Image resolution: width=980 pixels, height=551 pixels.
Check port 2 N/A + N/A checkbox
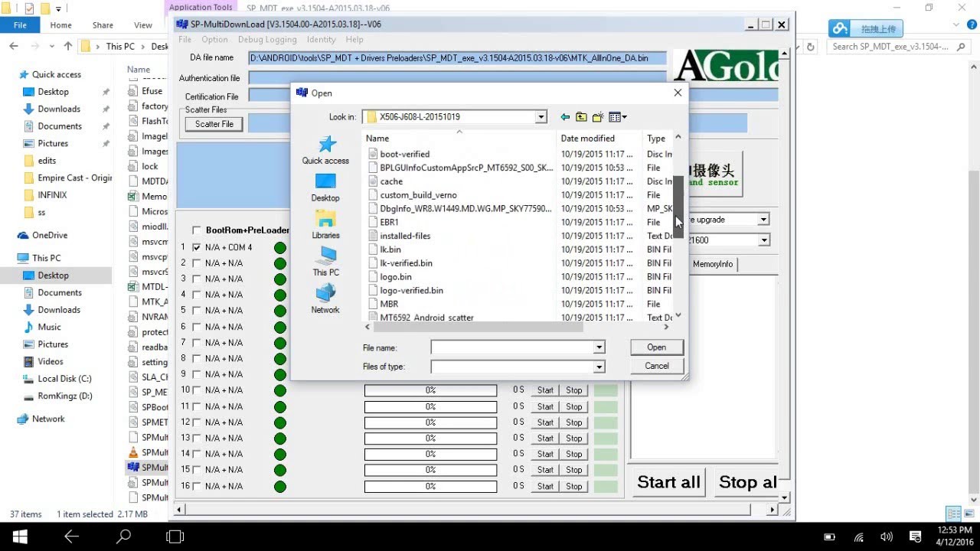click(197, 263)
